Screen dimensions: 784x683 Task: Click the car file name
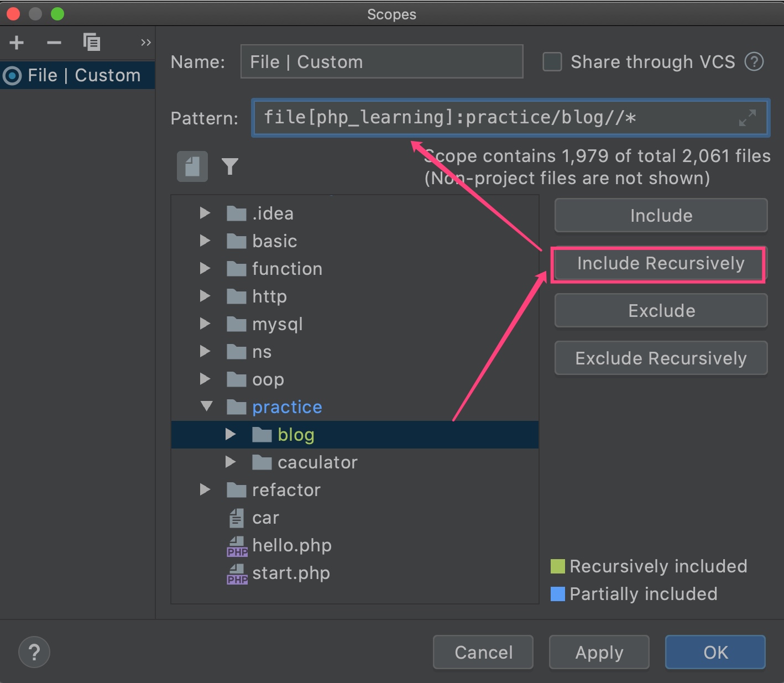pyautogui.click(x=265, y=518)
